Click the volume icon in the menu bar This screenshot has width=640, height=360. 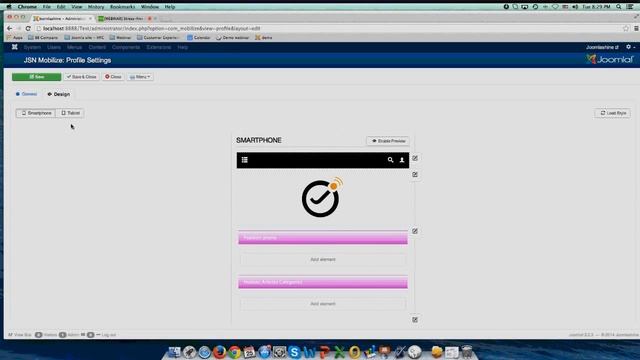575,7
